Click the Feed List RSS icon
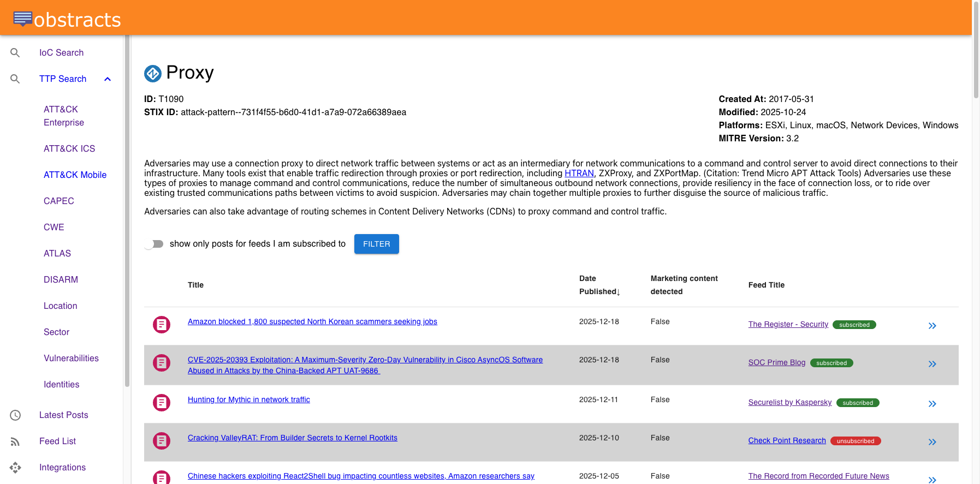The height and width of the screenshot is (484, 980). 15,441
